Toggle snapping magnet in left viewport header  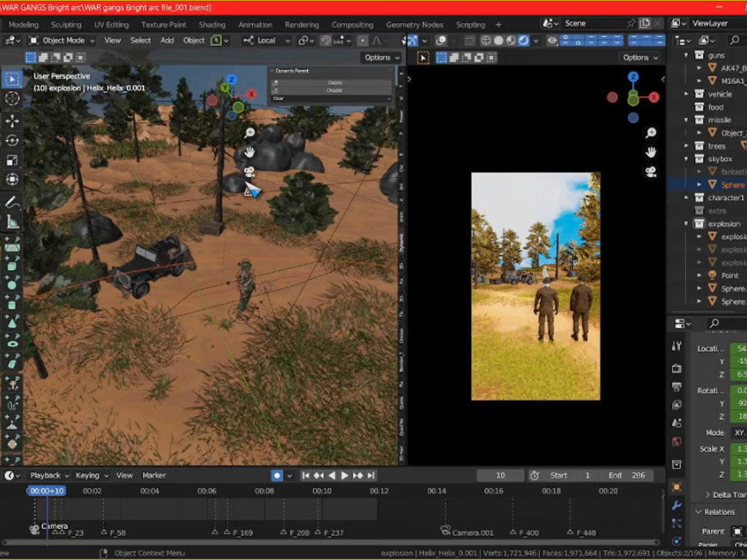coord(326,40)
